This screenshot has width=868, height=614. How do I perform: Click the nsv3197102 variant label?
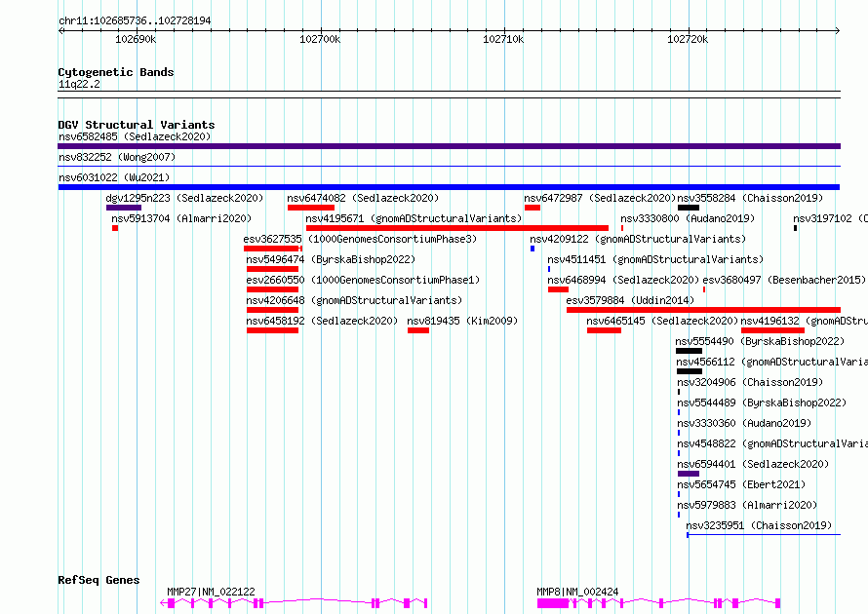coord(830,218)
